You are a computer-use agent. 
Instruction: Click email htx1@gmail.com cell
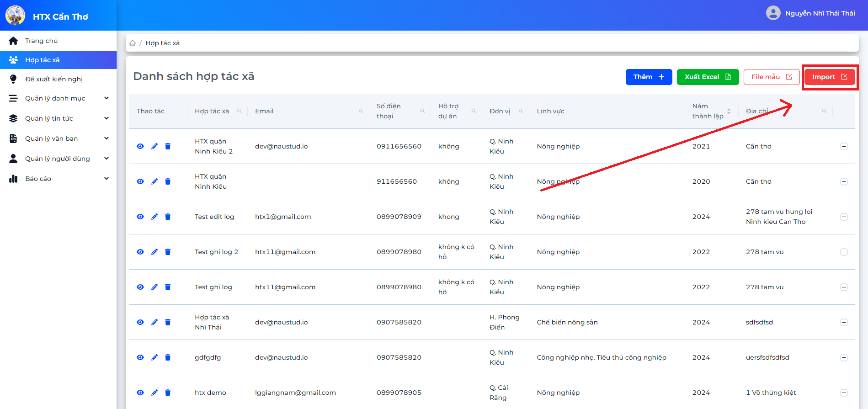point(283,217)
